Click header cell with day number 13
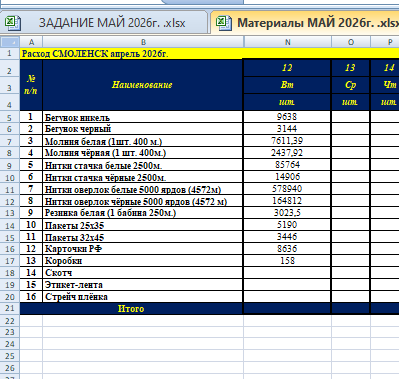This screenshot has width=399, height=379. 350,68
